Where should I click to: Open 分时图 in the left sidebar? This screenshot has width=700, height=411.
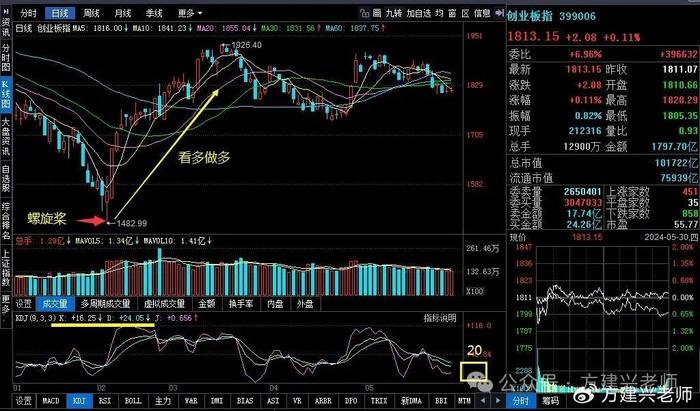6,57
